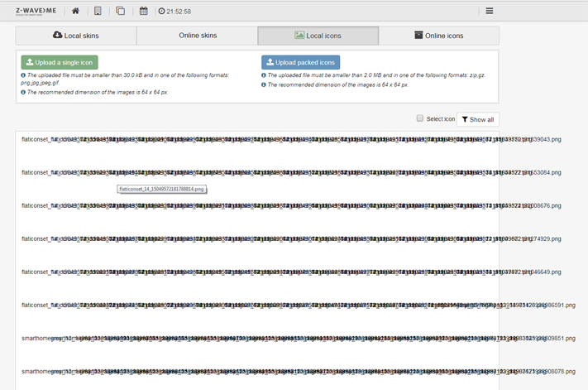This screenshot has height=390, width=588.
Task: Open the home dashboard icon
Action: click(x=75, y=11)
